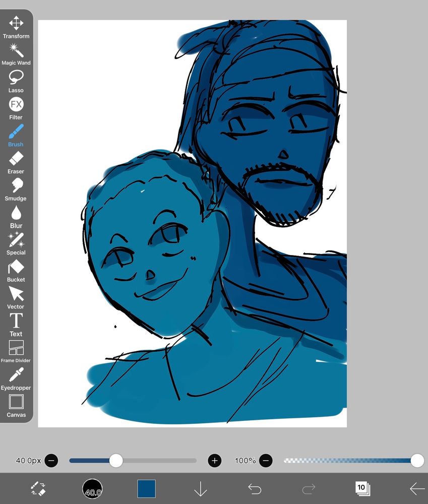Click the opacity slider handle

tap(417, 461)
